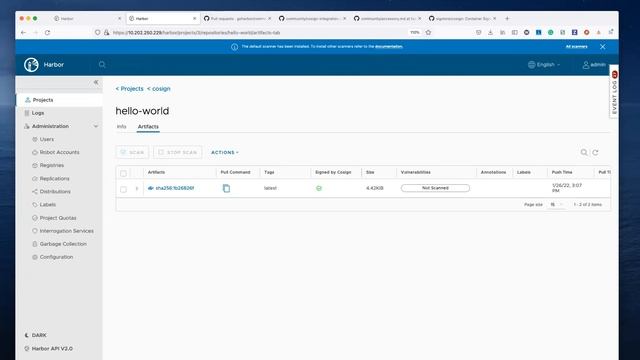Open the artifact table search magnifier
Viewport: 640px width, 360px height.
click(x=584, y=152)
